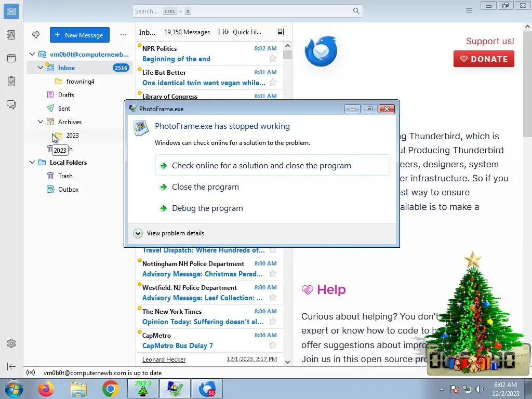This screenshot has width=532, height=399.
Task: Collapse the spaces toolbar arrow icon
Action: [x=11, y=366]
